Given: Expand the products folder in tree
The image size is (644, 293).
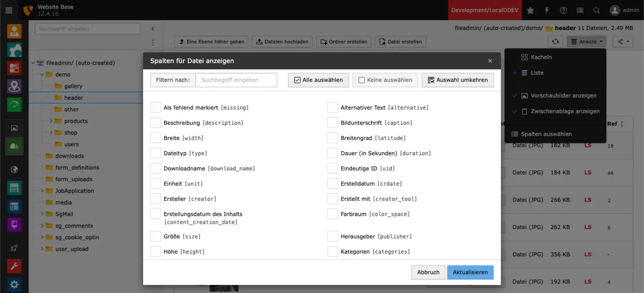Looking at the screenshot, I should (x=51, y=121).
